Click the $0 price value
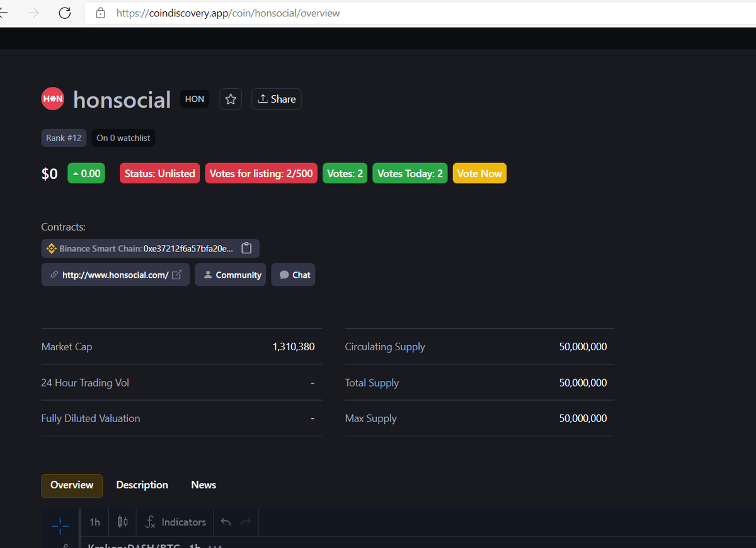The width and height of the screenshot is (756, 548). coord(50,173)
